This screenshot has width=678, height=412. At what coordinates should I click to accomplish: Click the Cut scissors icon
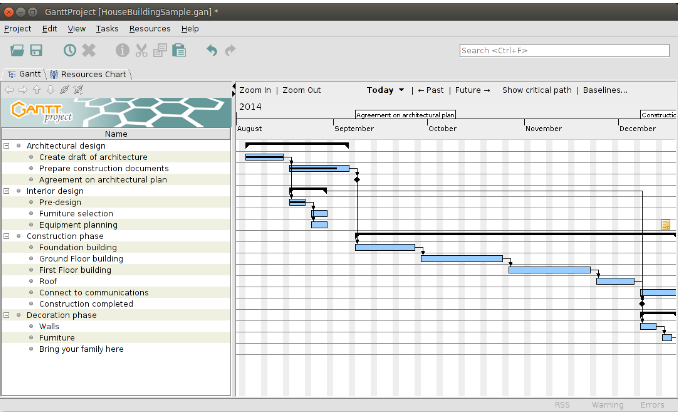click(x=141, y=50)
